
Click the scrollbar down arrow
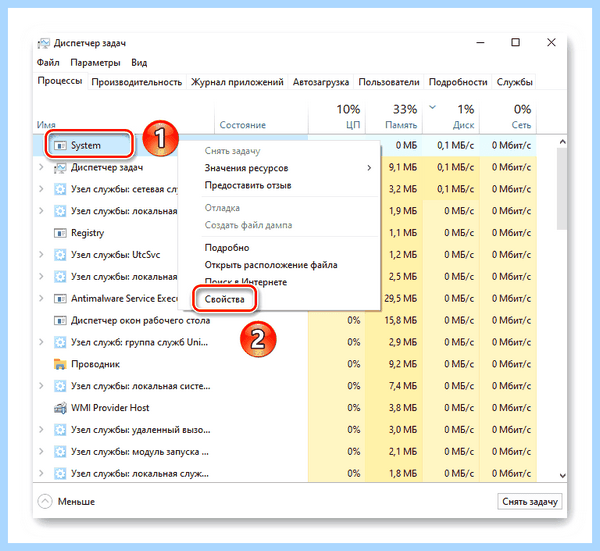[562, 476]
